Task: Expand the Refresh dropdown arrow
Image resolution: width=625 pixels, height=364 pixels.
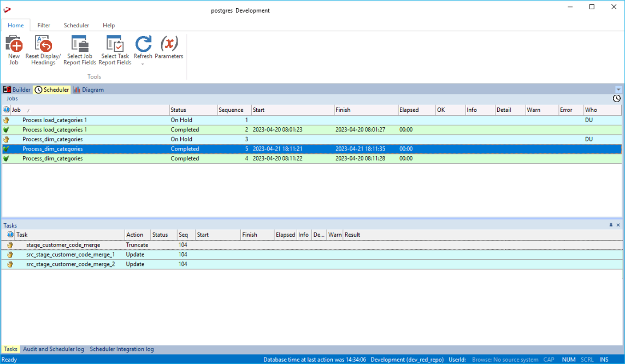Action: pyautogui.click(x=143, y=64)
